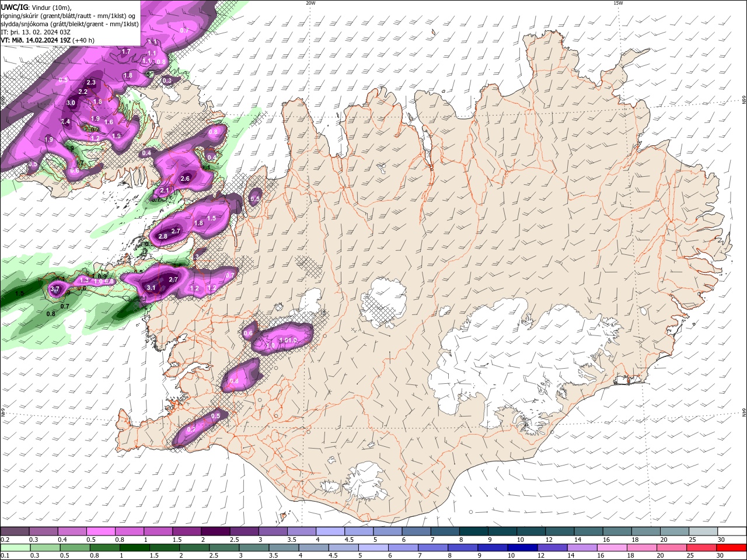The image size is (747, 560).
Task: Click the 3.0 precipitation value on the map
Action: tap(71, 103)
